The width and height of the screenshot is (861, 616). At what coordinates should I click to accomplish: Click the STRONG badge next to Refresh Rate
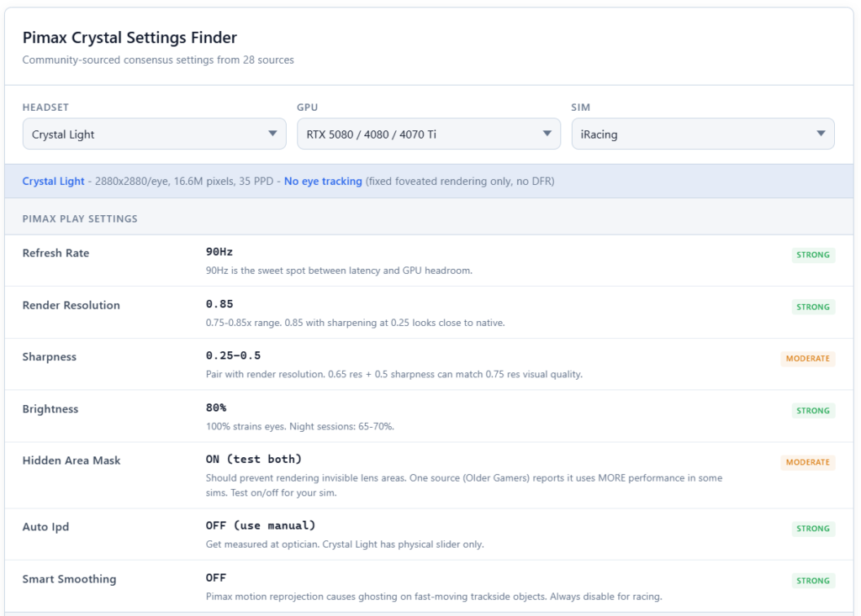coord(813,255)
